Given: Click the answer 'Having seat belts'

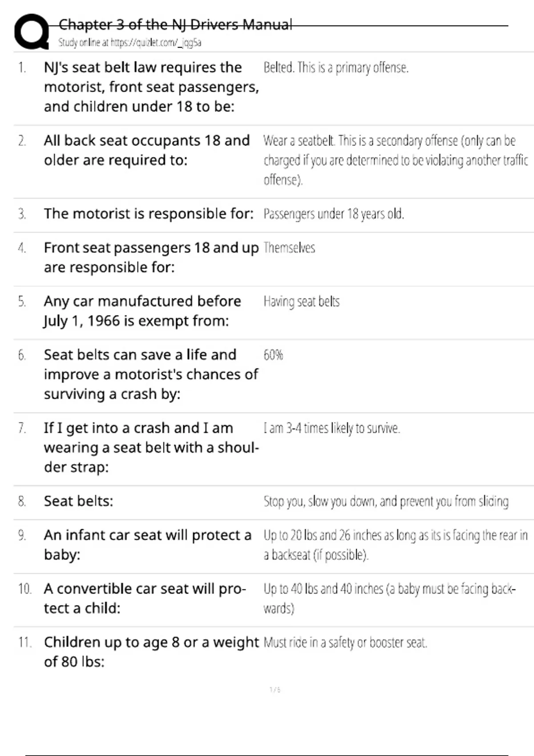Looking at the screenshot, I should (301, 302).
